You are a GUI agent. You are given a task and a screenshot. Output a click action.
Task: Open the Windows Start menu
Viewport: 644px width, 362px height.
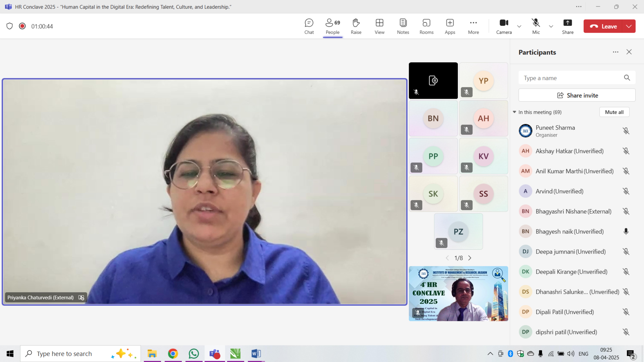(x=10, y=354)
